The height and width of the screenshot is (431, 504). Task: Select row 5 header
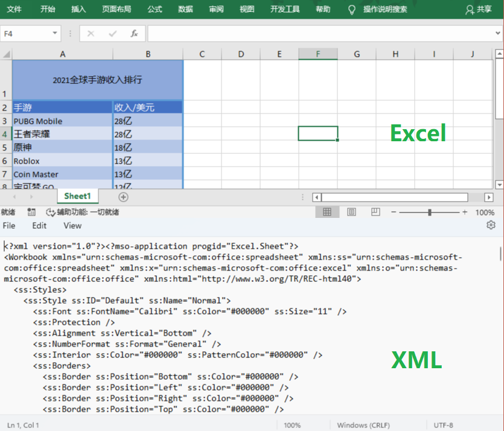pos(5,147)
